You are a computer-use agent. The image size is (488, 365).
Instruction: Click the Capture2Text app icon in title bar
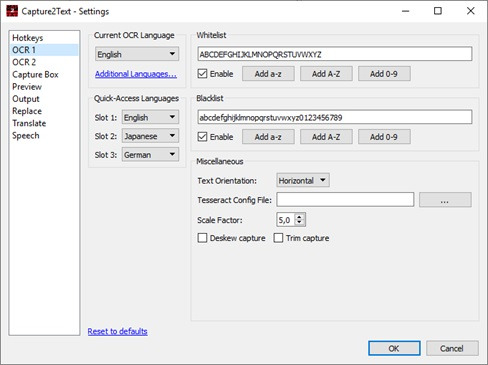pyautogui.click(x=12, y=11)
